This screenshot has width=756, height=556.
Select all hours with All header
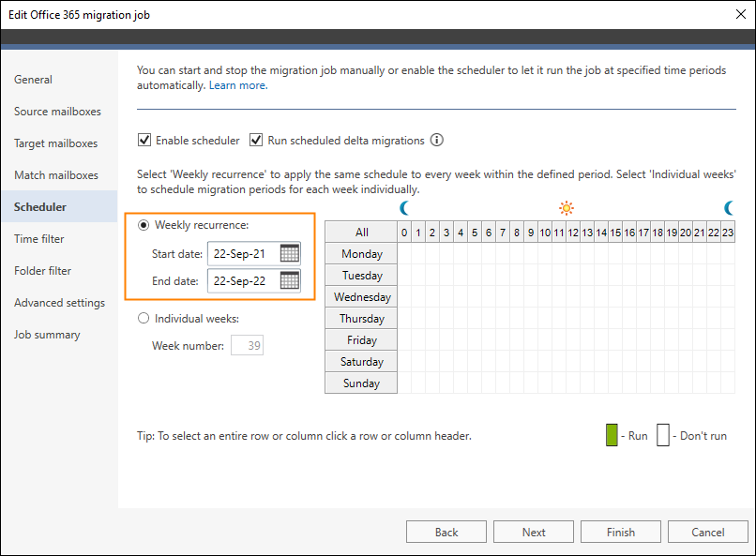click(x=361, y=233)
